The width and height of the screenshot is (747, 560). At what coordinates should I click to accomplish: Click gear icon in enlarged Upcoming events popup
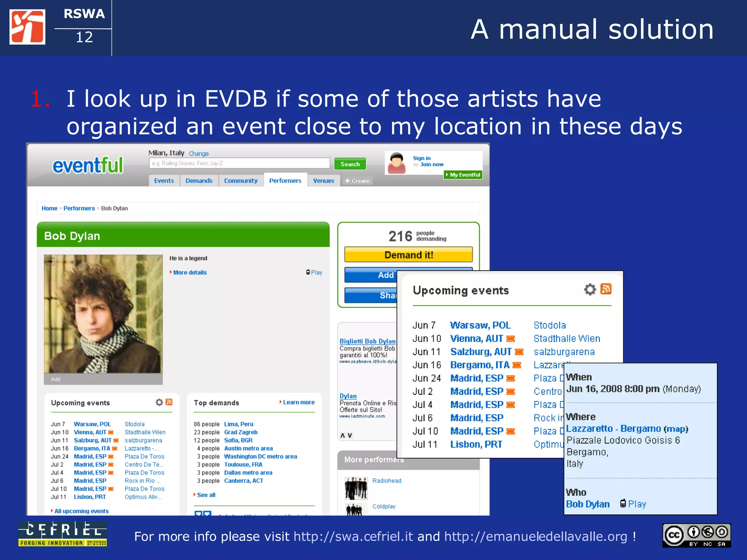click(590, 289)
